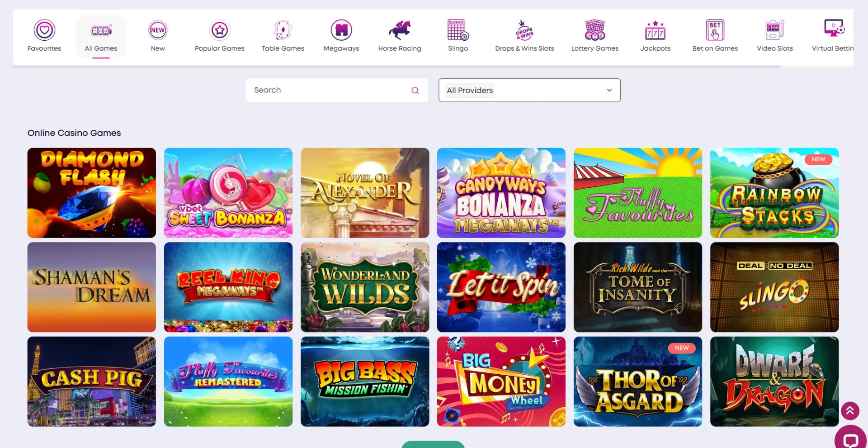
Task: Select the Megaways M icon
Action: click(x=341, y=30)
